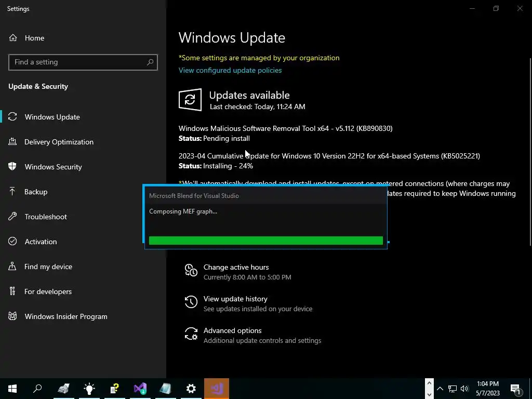Click the Windows Security shield icon

coord(12,166)
